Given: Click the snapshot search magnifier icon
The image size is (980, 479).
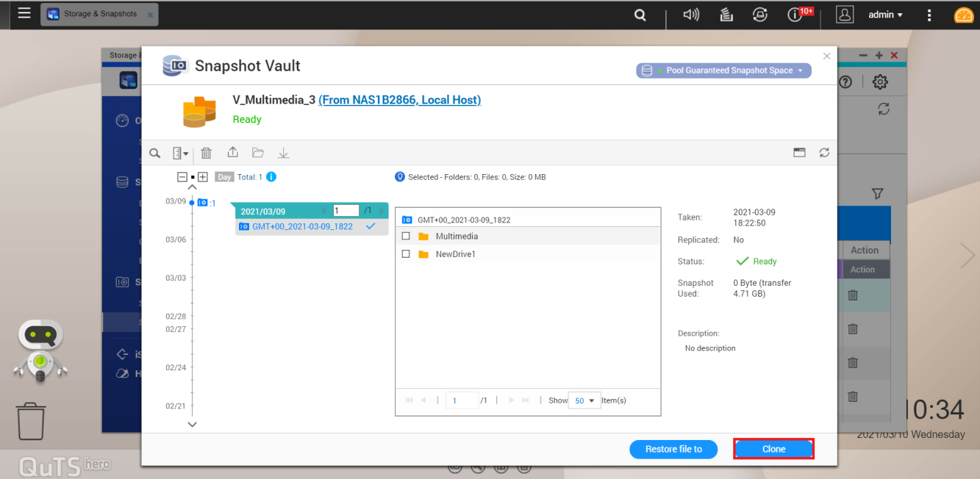Looking at the screenshot, I should (155, 153).
